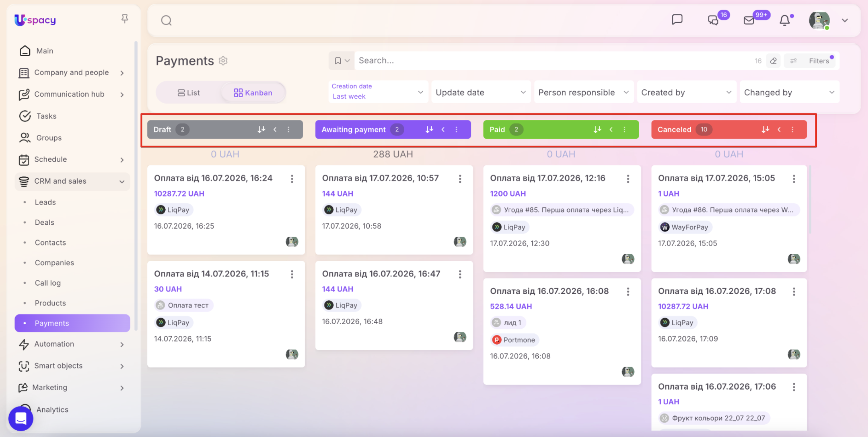
Task: Open the Person responsible filter dropdown
Action: pyautogui.click(x=584, y=92)
